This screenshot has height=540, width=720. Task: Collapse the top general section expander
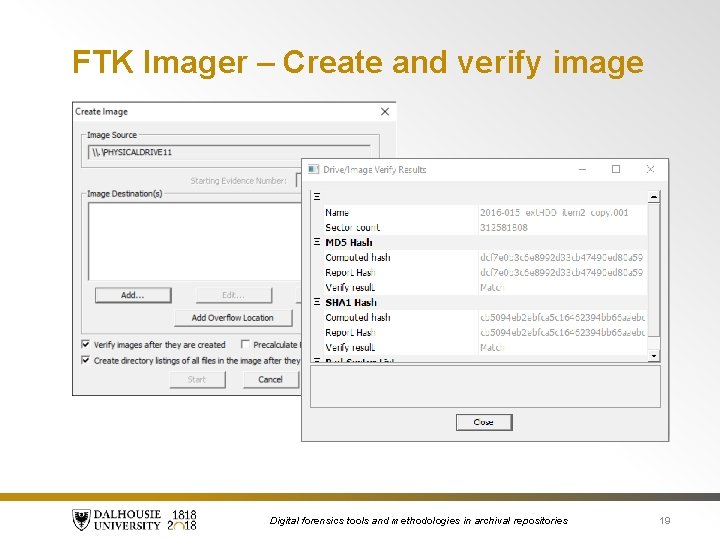click(x=317, y=197)
